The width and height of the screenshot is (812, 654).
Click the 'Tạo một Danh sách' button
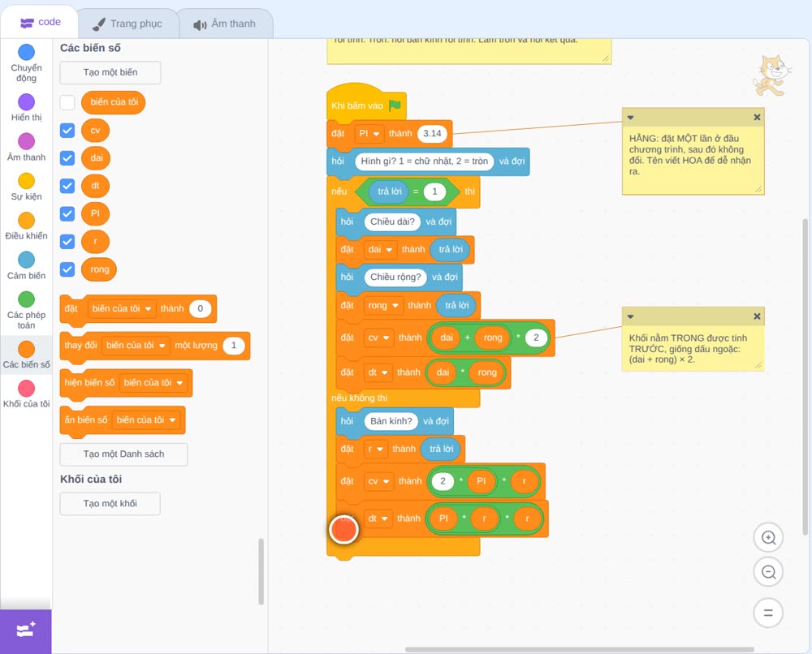click(123, 454)
